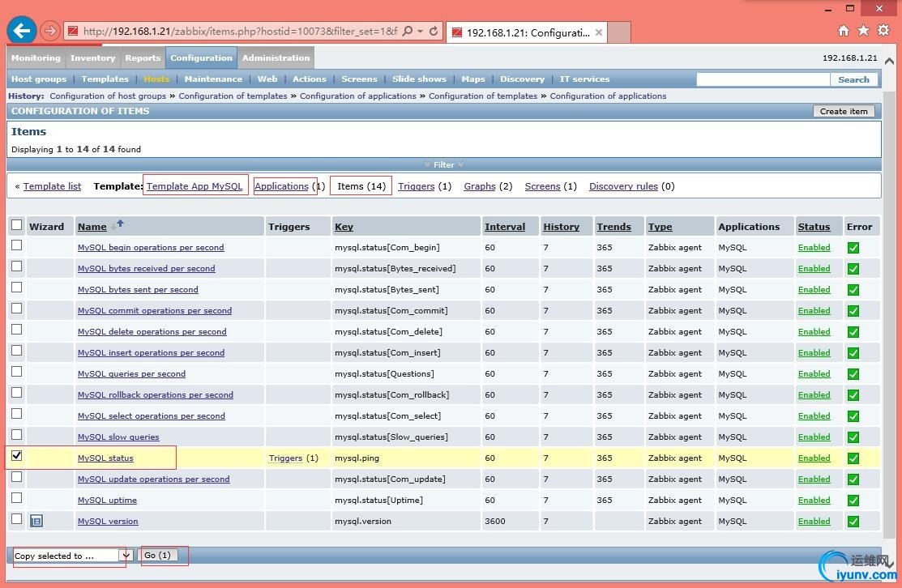The image size is (902, 588).
Task: Click wizard icon in MySQL version row
Action: (x=36, y=521)
